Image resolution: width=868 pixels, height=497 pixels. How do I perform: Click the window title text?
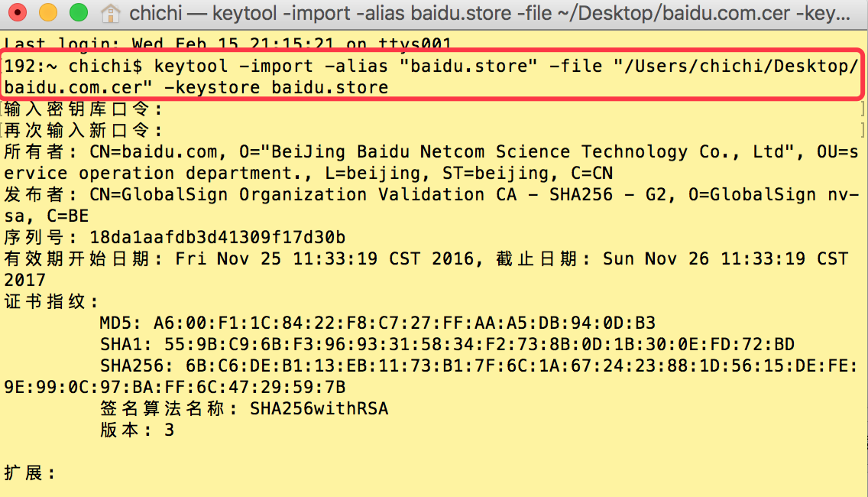click(x=489, y=13)
